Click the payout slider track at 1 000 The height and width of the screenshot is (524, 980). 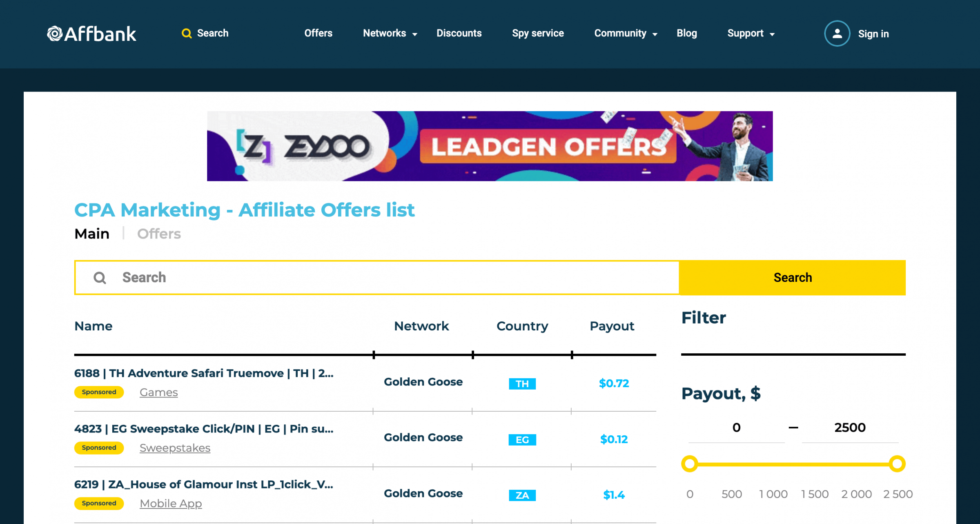[x=773, y=464]
